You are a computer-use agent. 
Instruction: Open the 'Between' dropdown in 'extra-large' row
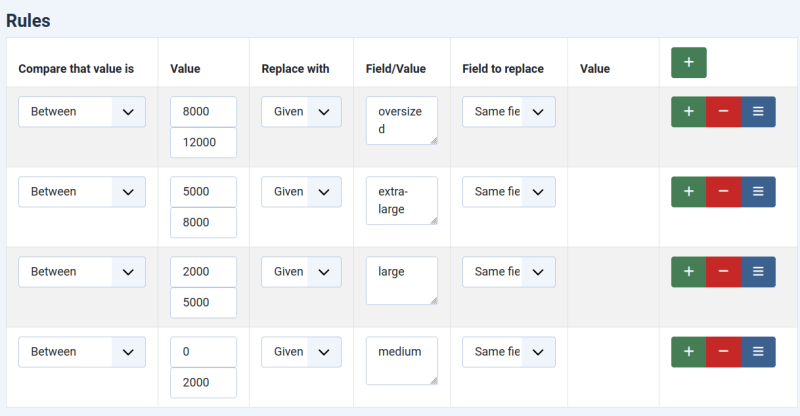[82, 192]
